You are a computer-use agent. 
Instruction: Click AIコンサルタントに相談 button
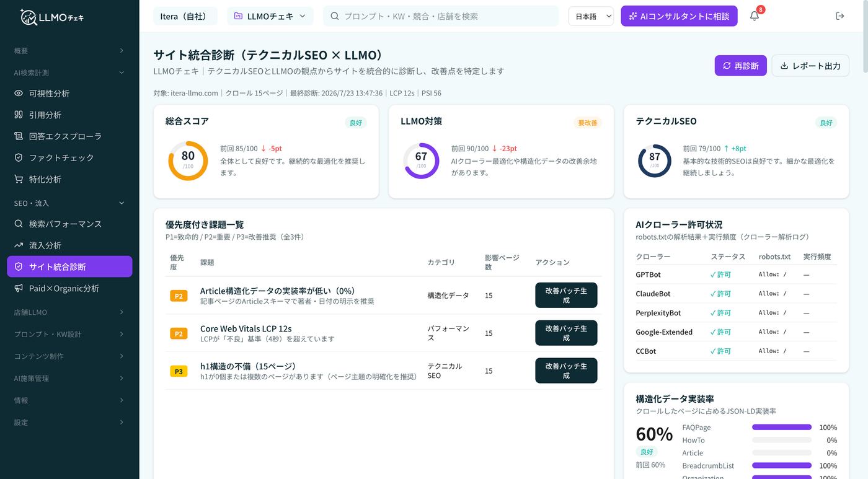(679, 16)
